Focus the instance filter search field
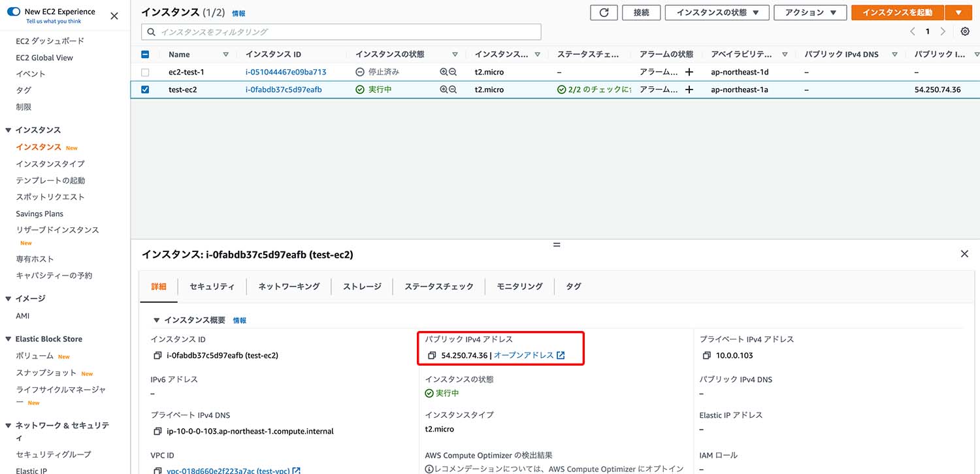980x474 pixels. tap(341, 31)
